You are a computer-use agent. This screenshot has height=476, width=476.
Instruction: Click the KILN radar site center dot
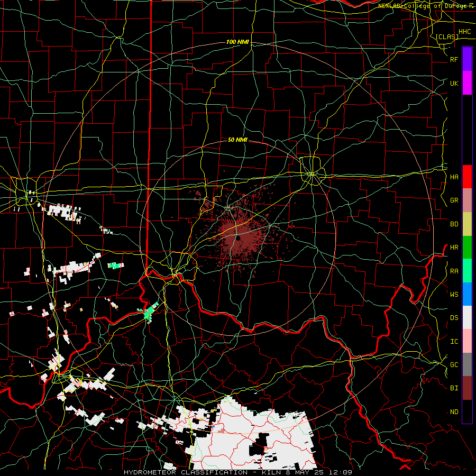tap(239, 239)
